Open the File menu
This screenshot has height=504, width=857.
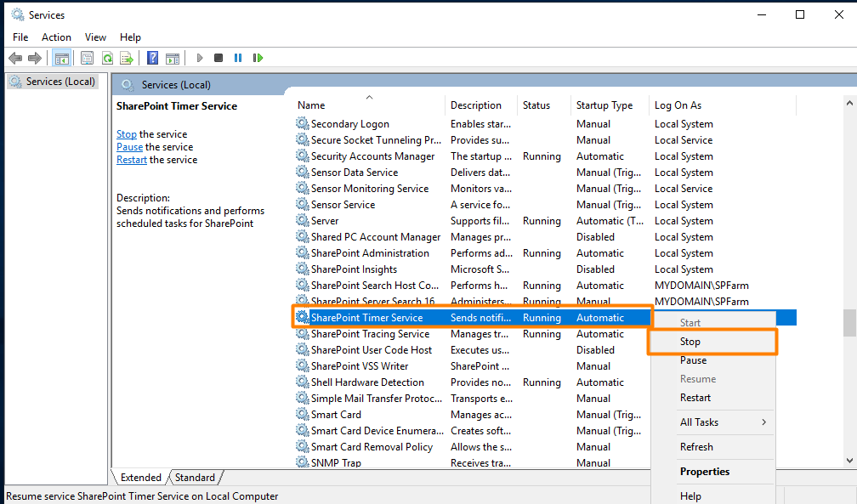click(20, 37)
